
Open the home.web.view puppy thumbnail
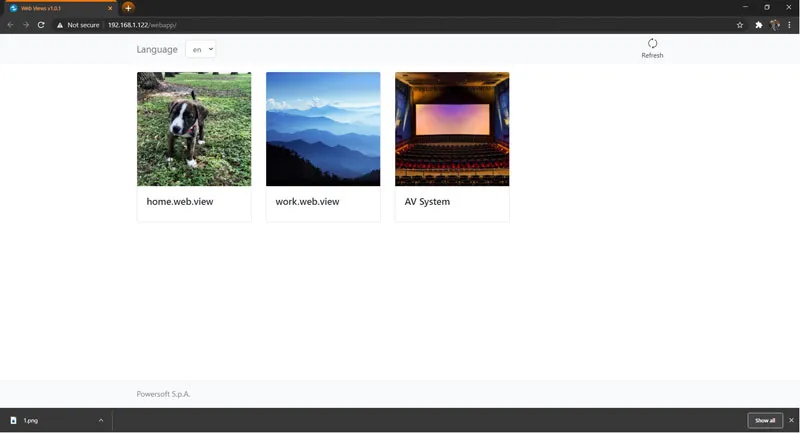[x=194, y=129]
